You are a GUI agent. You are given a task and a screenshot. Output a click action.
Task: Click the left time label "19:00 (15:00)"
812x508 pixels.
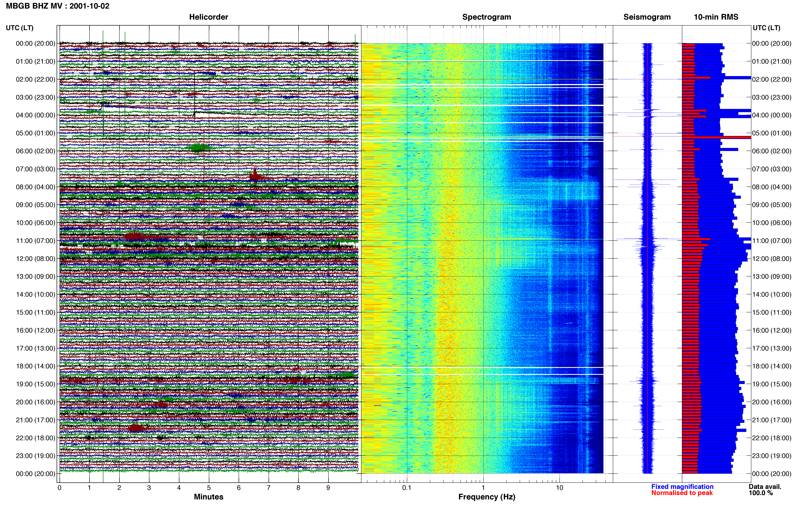click(x=36, y=384)
